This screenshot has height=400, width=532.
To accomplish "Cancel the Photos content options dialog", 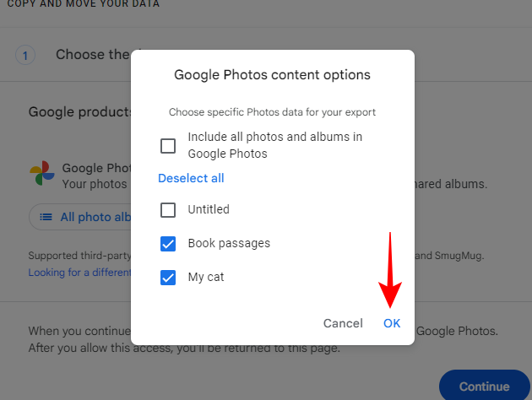I will click(343, 323).
